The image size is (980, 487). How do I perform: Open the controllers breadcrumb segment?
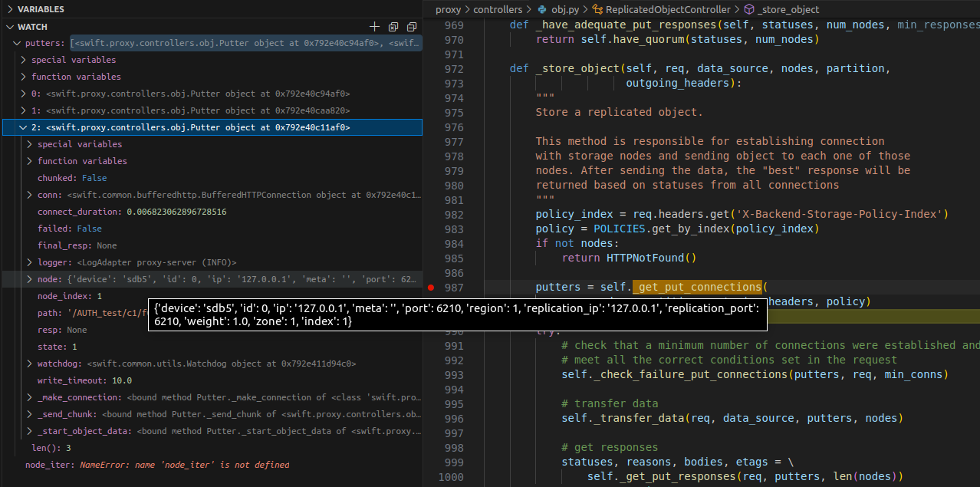pos(498,9)
